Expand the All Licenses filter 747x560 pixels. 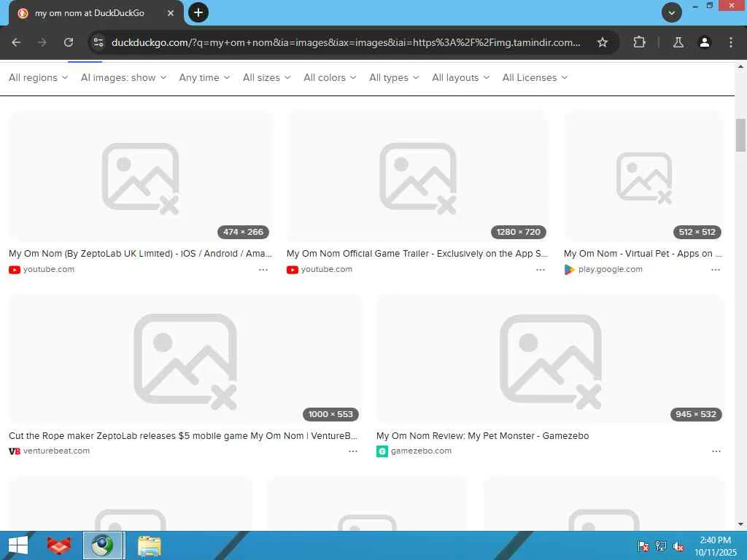[535, 77]
